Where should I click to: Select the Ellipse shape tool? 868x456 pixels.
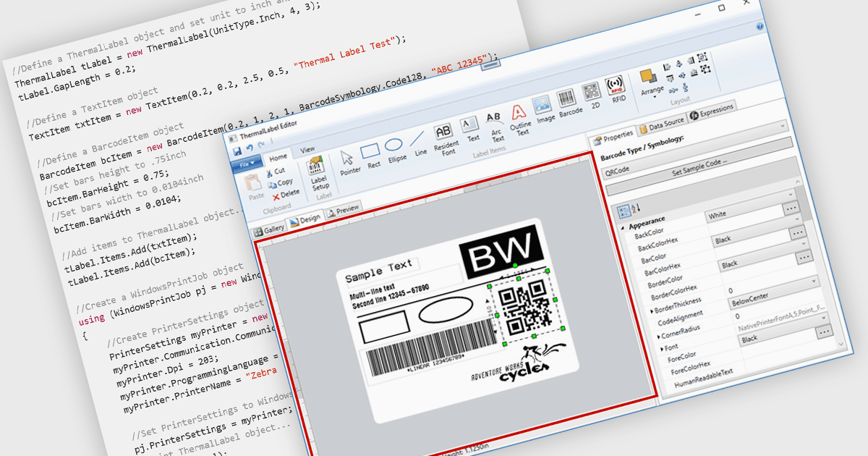coord(395,149)
